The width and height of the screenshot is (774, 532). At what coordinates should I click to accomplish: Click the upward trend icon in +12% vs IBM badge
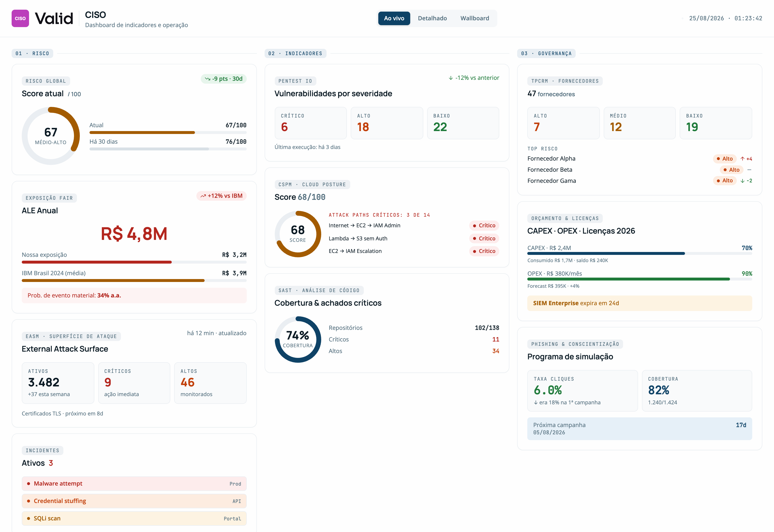203,196
